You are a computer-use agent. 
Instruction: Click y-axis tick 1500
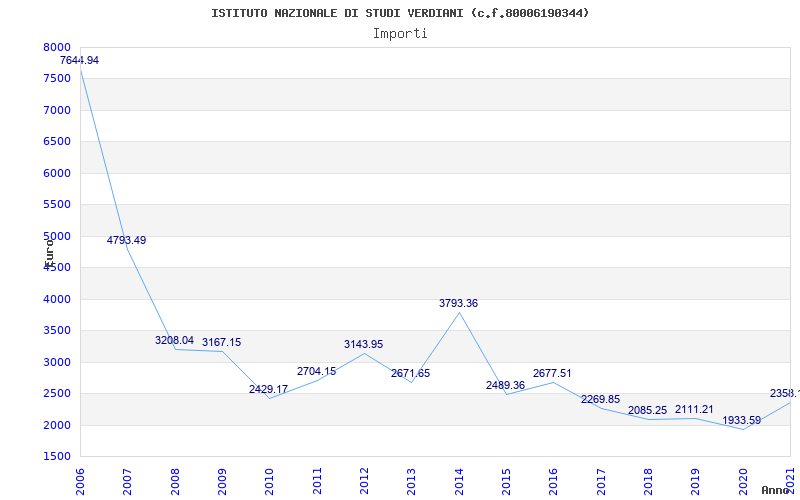pos(57,457)
